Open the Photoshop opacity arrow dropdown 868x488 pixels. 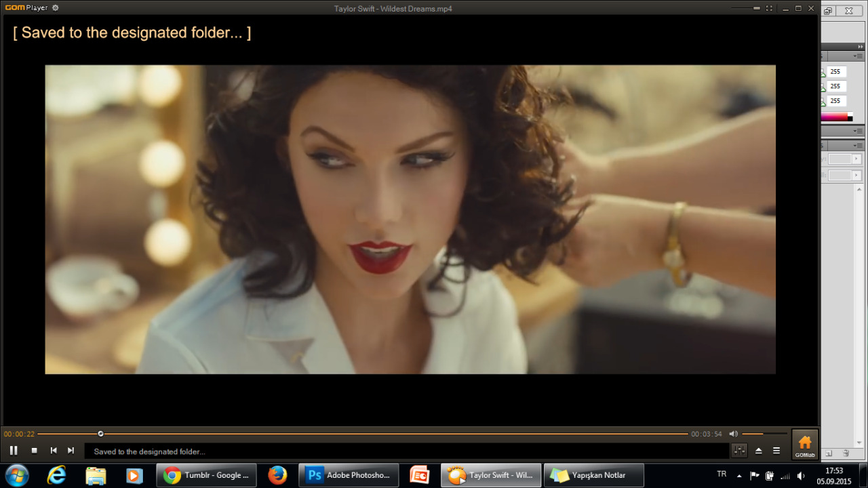point(856,159)
